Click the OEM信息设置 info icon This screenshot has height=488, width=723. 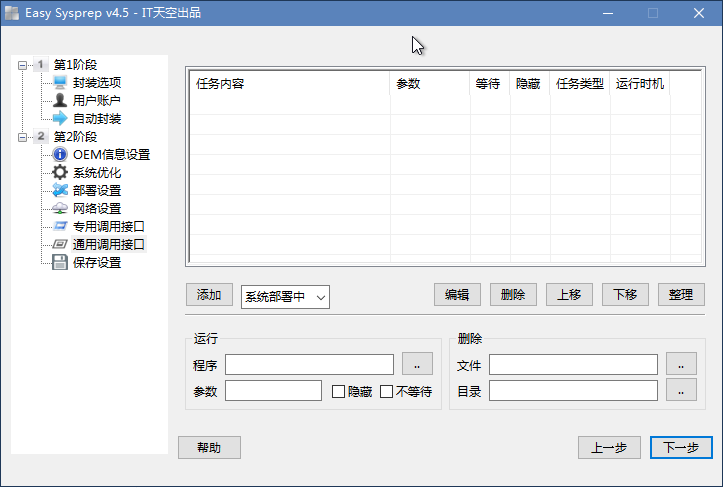coord(60,155)
